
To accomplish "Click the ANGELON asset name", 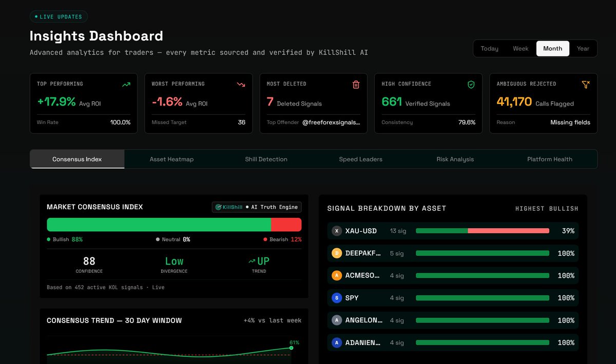I will click(364, 320).
